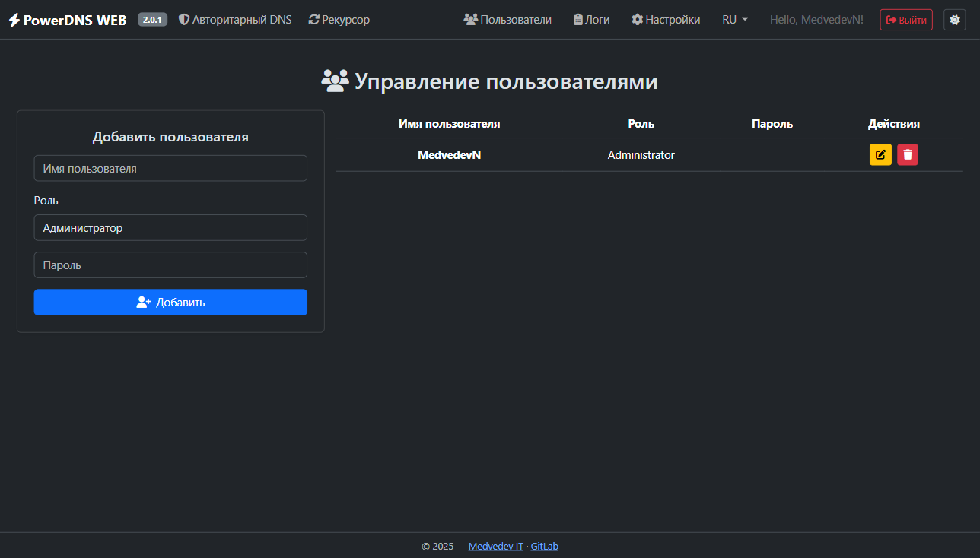Open Авторитарный DNS from the navbar
This screenshot has width=980, height=558.
(235, 20)
